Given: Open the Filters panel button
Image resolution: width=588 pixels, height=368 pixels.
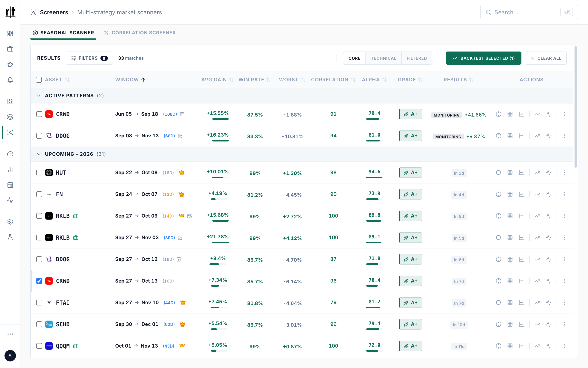Looking at the screenshot, I should (x=89, y=58).
